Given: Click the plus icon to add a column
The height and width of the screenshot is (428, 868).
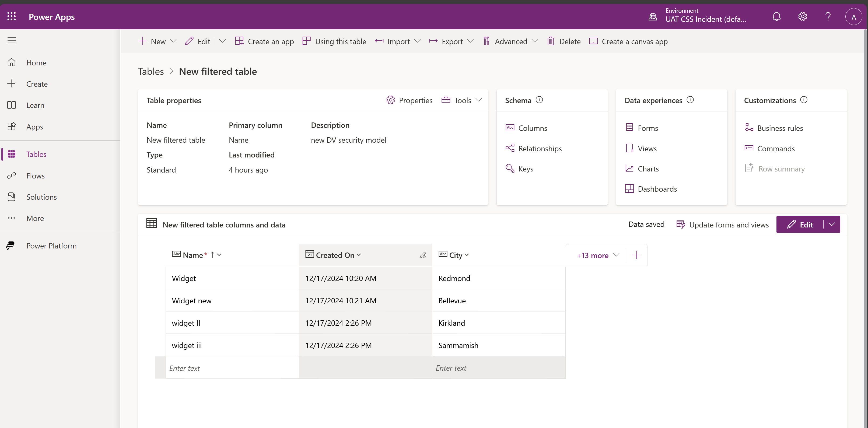Looking at the screenshot, I should pyautogui.click(x=636, y=255).
